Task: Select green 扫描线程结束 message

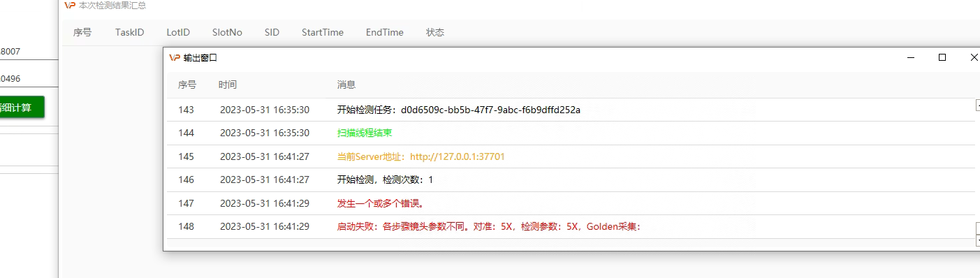Action: (x=365, y=133)
